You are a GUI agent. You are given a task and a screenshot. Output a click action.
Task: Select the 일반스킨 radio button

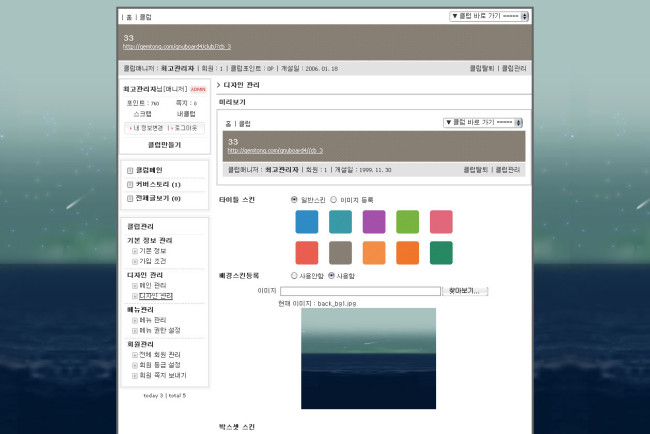294,199
